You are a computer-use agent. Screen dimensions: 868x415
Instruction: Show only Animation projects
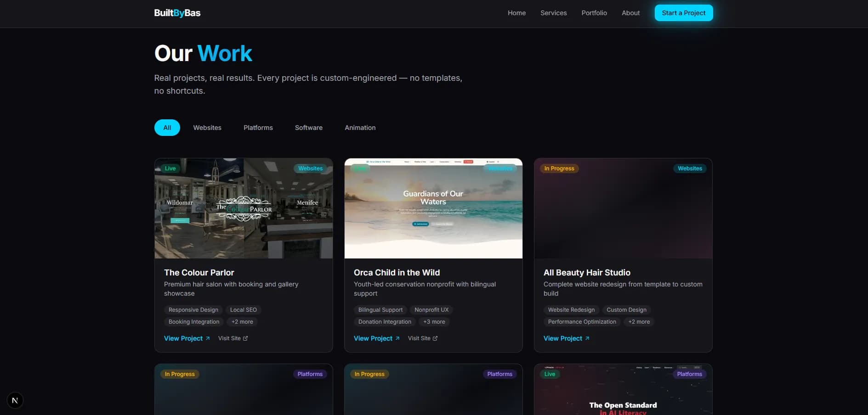[360, 128]
